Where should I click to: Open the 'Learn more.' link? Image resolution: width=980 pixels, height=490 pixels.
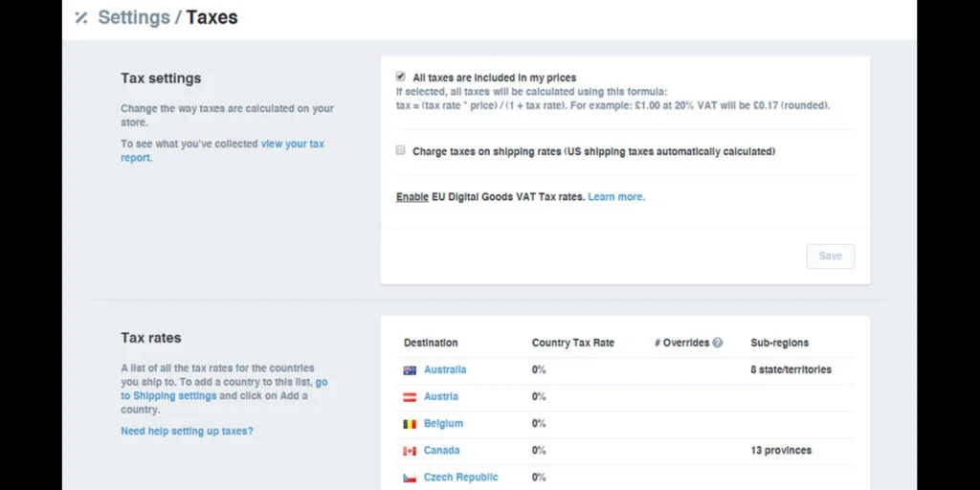[616, 197]
